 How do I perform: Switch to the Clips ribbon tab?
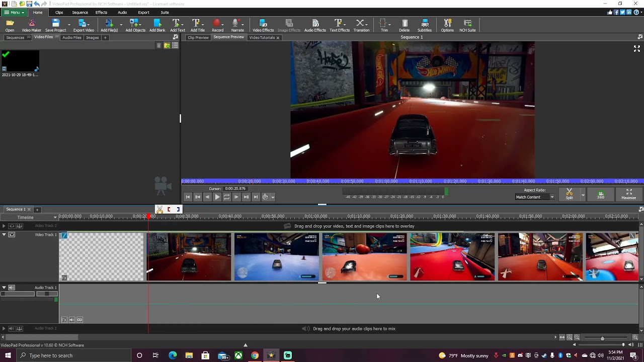click(59, 12)
